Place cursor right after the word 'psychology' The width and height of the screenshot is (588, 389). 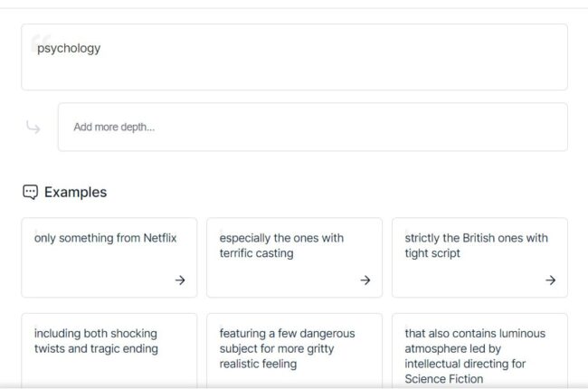coord(101,49)
